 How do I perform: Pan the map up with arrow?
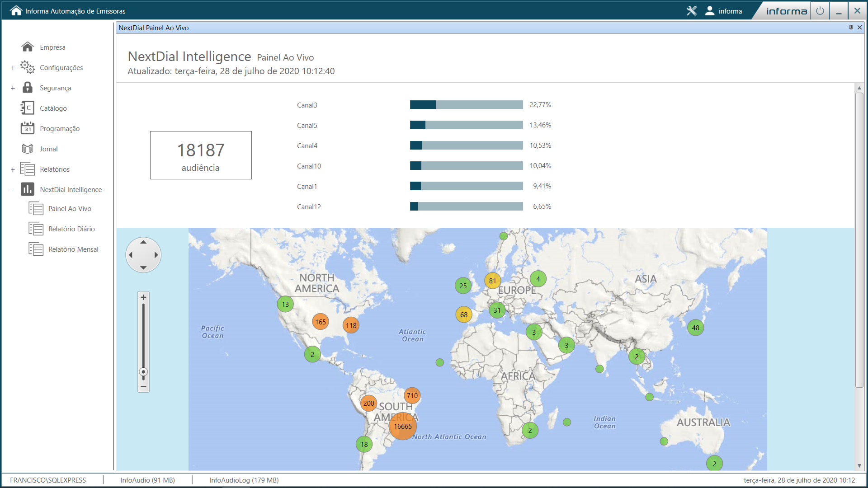point(143,242)
